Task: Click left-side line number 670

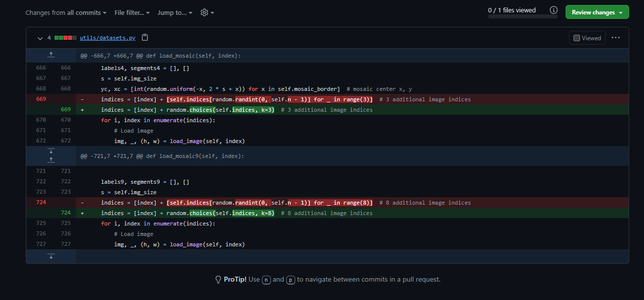Action: 41,120
